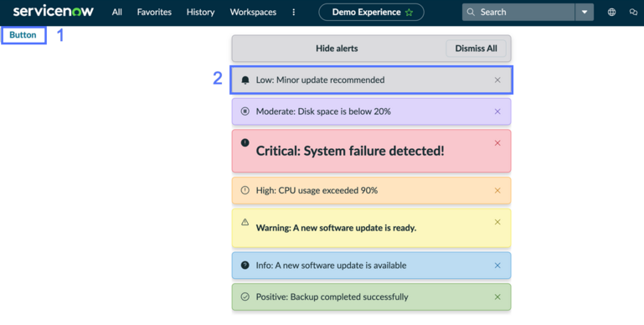Open the Favorites menu
The width and height of the screenshot is (644, 325).
pyautogui.click(x=154, y=12)
